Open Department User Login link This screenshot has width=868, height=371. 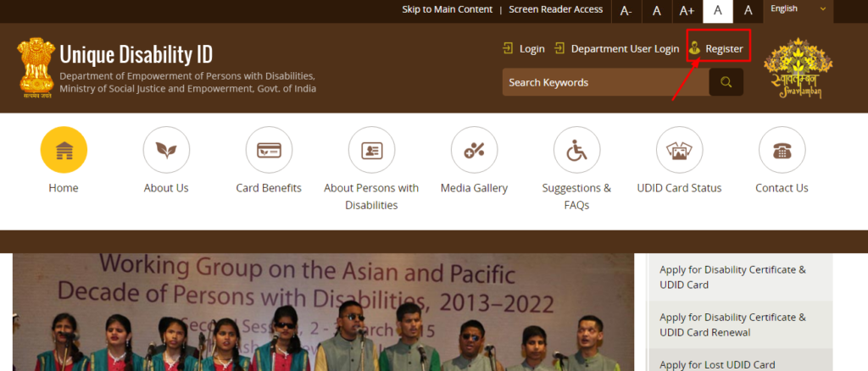click(x=625, y=48)
